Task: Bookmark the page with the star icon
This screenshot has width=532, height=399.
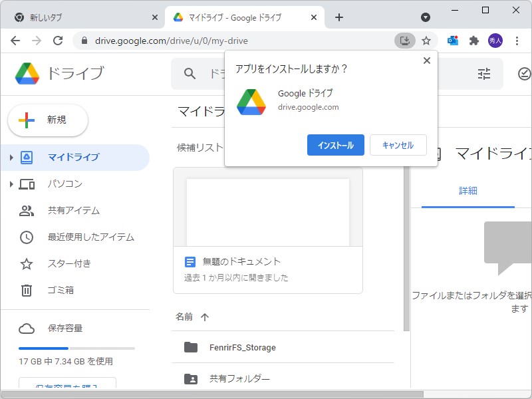Action: (x=426, y=41)
